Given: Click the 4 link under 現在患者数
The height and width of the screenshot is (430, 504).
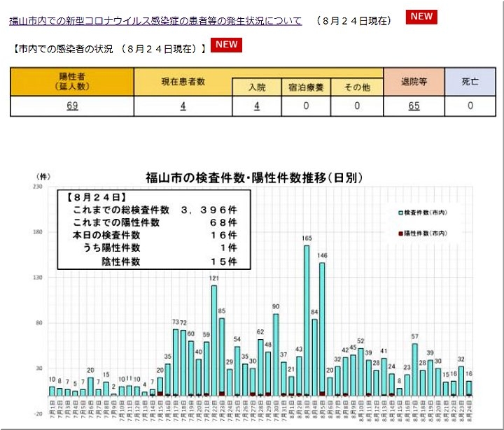Looking at the screenshot, I should point(182,106).
